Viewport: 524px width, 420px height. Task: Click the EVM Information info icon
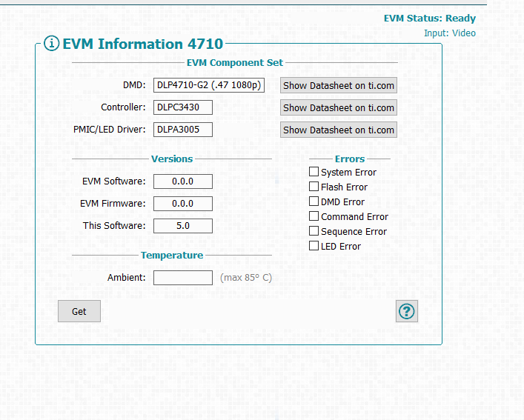click(x=51, y=44)
